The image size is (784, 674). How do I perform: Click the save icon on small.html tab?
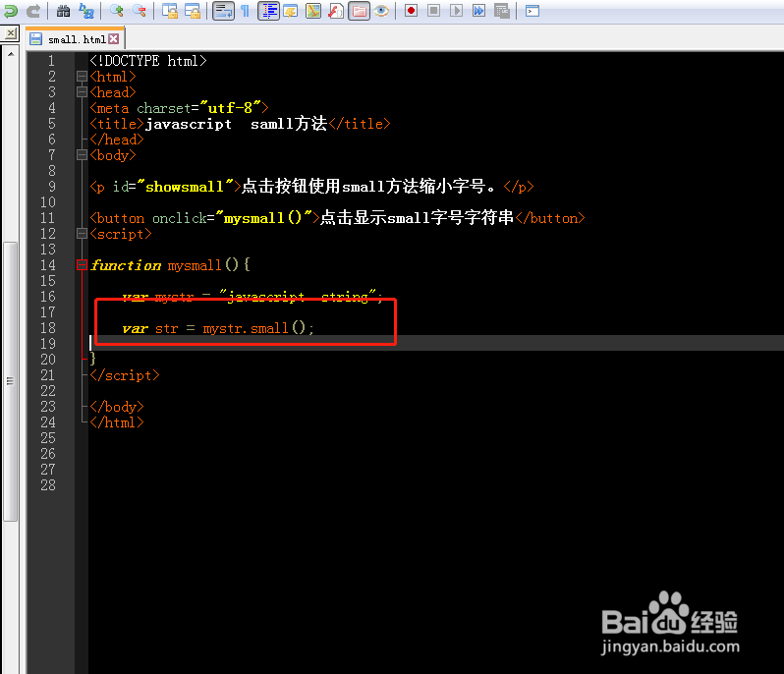click(x=35, y=39)
